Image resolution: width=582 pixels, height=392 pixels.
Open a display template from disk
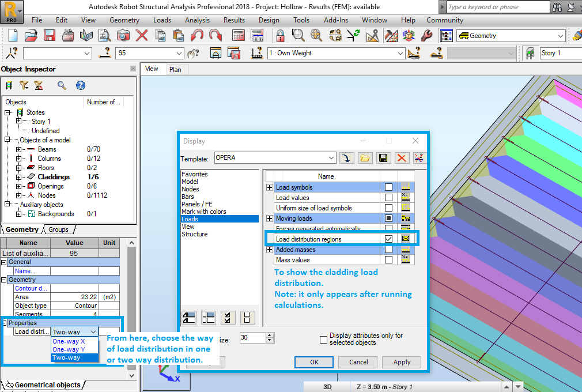365,157
